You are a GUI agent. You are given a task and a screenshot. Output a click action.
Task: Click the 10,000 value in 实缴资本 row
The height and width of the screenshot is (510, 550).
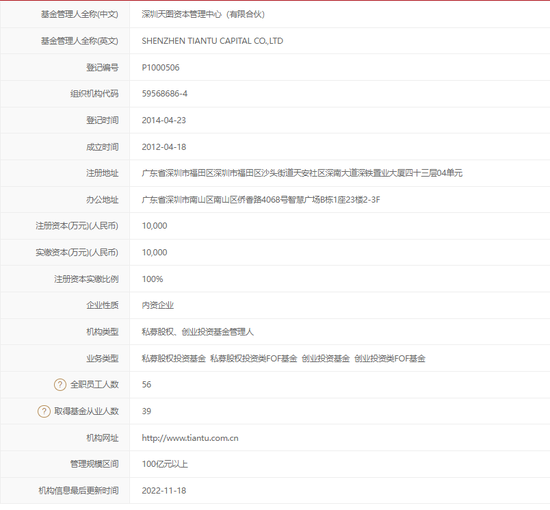coord(154,253)
